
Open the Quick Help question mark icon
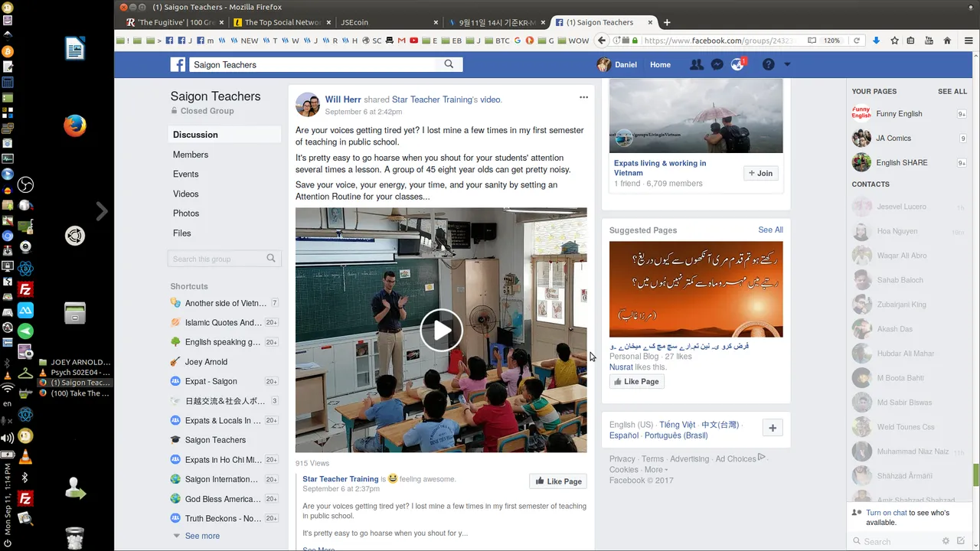(768, 65)
